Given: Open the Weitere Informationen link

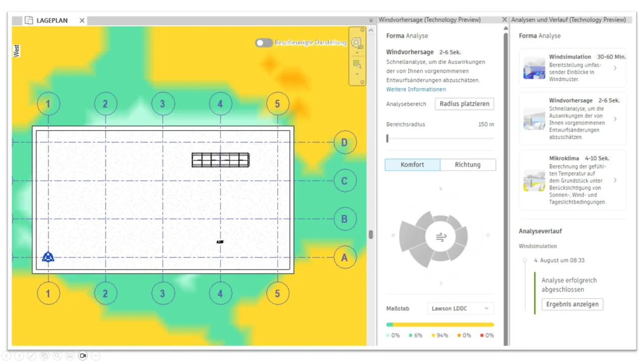Looking at the screenshot, I should [x=416, y=89].
